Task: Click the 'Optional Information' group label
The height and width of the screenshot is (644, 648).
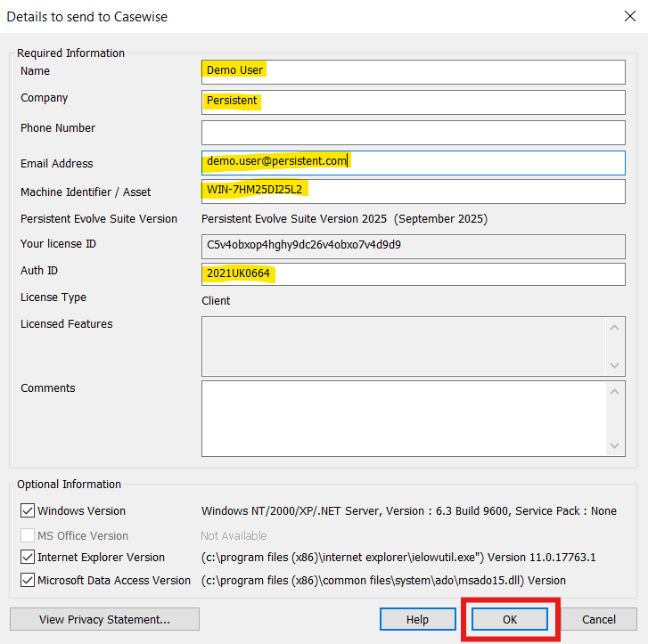Action: point(69,485)
